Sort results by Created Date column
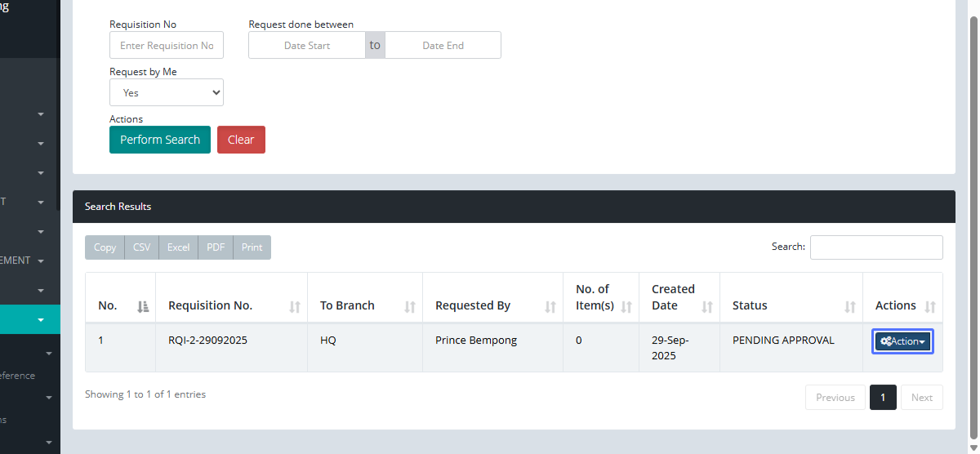Image resolution: width=980 pixels, height=454 pixels. 707,307
